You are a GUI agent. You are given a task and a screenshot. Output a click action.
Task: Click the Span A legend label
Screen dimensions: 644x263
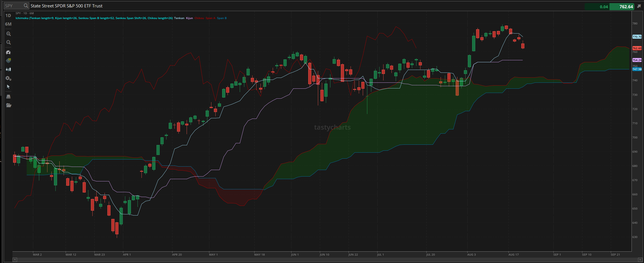pyautogui.click(x=211, y=18)
